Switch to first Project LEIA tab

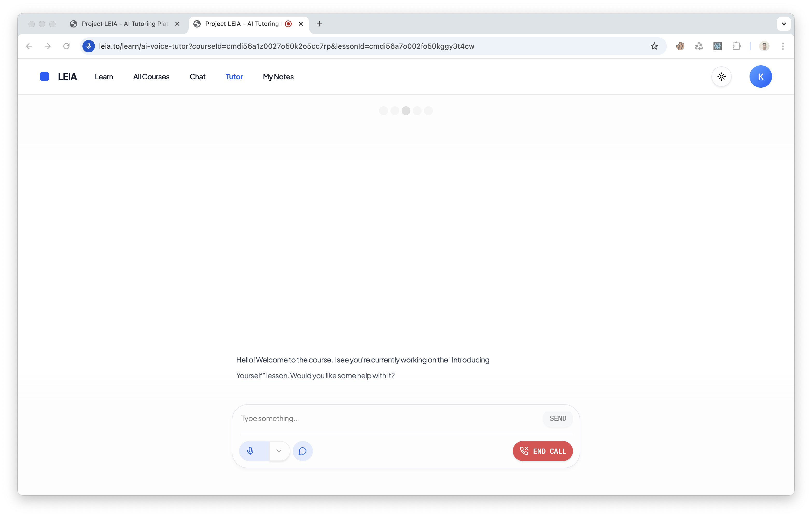[x=125, y=24]
